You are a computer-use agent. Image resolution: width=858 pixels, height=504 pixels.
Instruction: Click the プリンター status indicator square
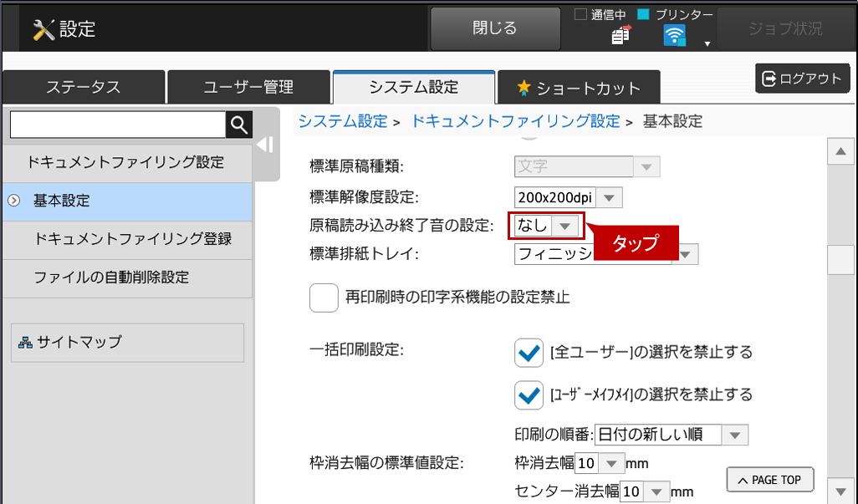click(644, 15)
